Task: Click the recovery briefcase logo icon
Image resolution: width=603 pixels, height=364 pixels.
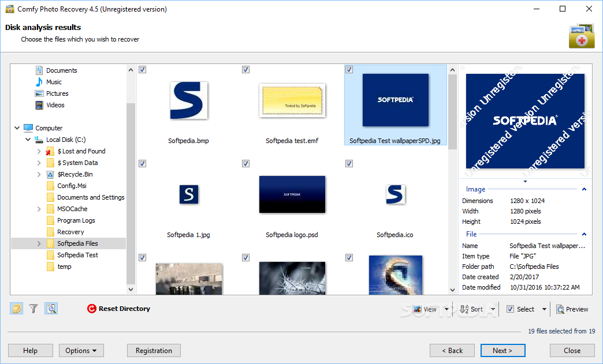Action: click(x=582, y=36)
